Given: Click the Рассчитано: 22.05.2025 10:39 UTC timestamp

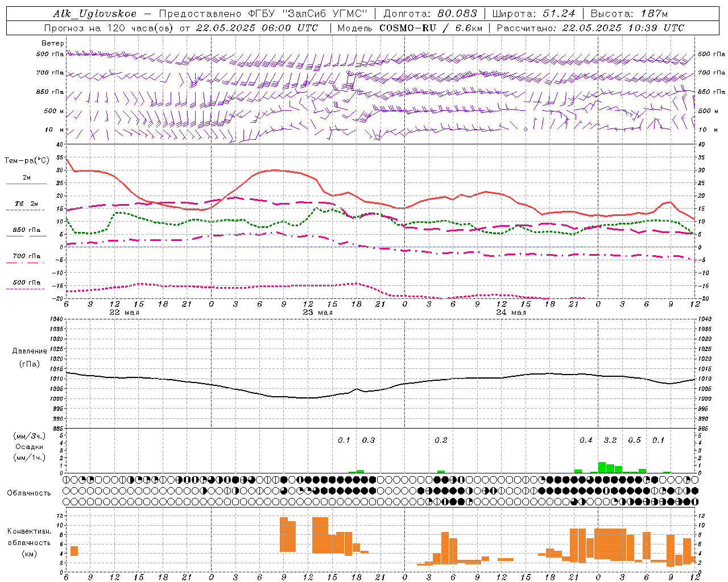Looking at the screenshot, I should tap(590, 27).
